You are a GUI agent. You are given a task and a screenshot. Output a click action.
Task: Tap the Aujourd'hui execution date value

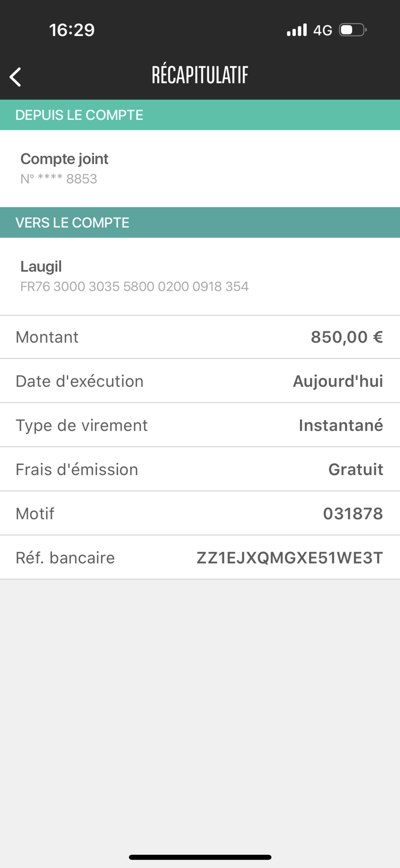pos(338,381)
